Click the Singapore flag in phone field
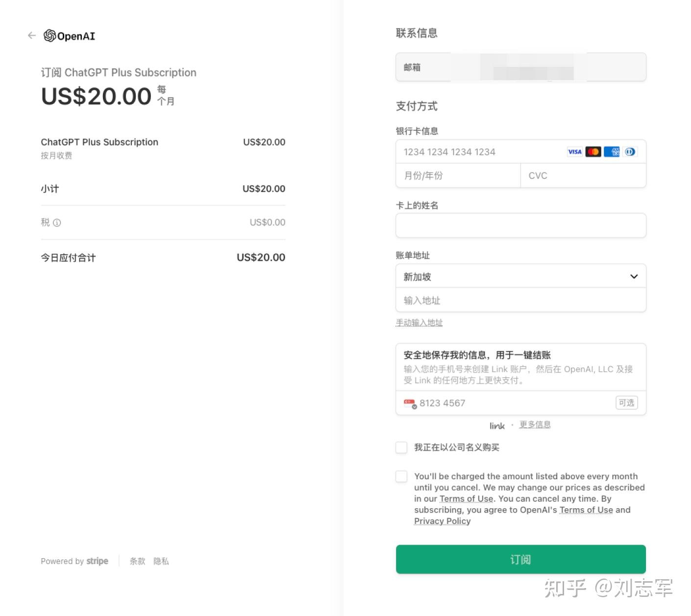This screenshot has height=616, width=691. click(x=409, y=403)
